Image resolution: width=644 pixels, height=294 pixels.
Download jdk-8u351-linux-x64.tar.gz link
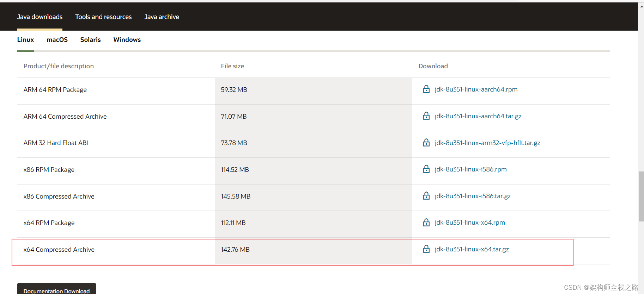click(x=472, y=249)
